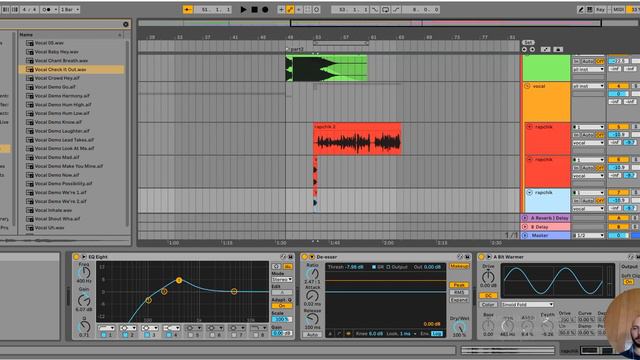The height and width of the screenshot is (360, 640).
Task: Fold the EQ Eight device with its triangle
Action: click(84, 257)
